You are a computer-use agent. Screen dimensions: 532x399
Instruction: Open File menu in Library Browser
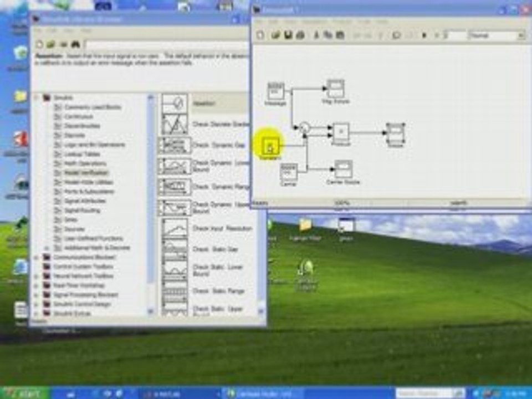coord(38,31)
